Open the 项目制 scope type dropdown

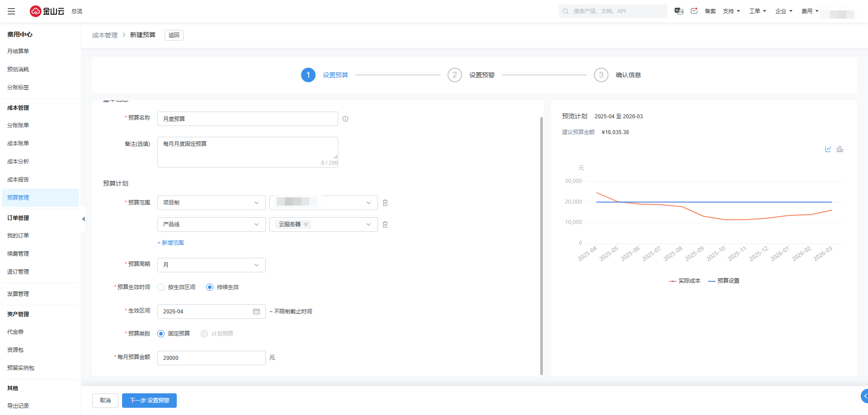[x=212, y=203]
